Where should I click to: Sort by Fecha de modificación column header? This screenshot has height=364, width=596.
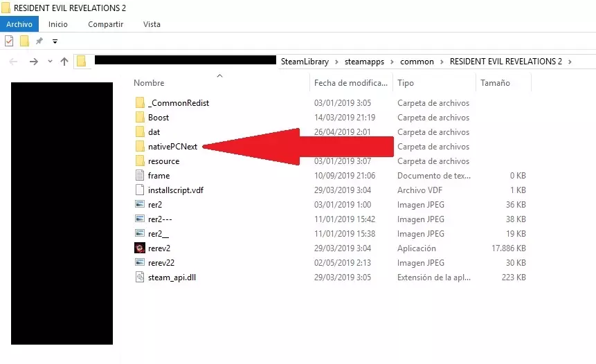tap(351, 83)
